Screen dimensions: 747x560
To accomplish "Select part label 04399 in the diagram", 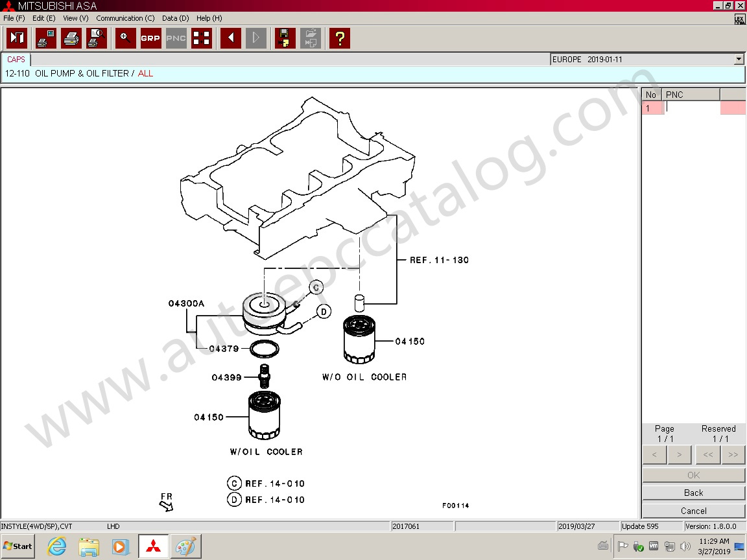I will tap(226, 378).
